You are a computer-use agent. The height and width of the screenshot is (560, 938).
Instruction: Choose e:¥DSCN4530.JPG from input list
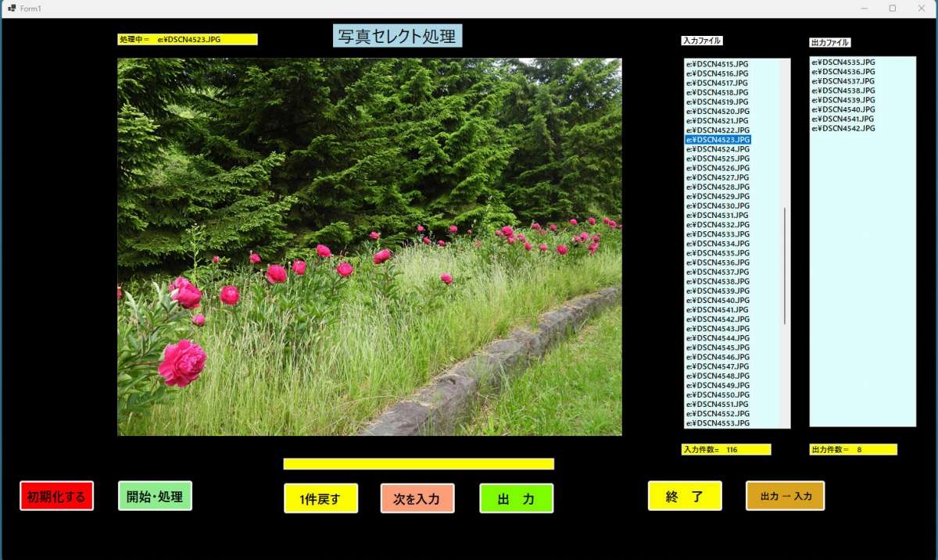[717, 205]
